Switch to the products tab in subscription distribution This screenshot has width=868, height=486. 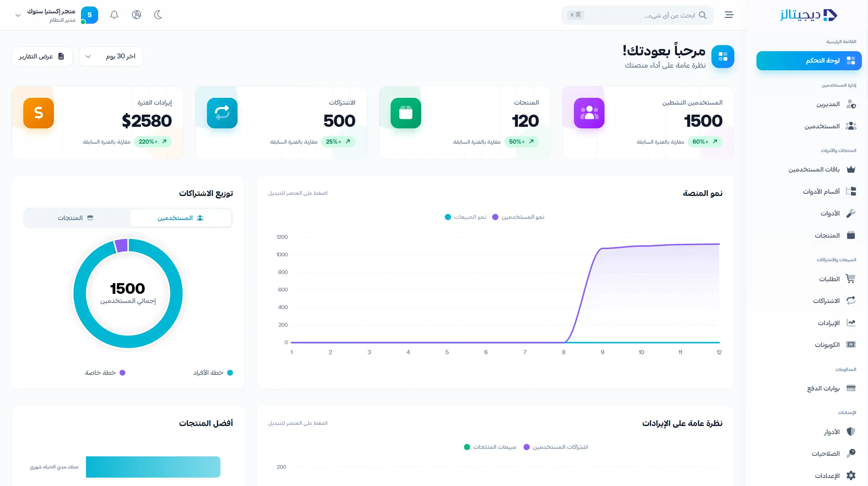76,218
